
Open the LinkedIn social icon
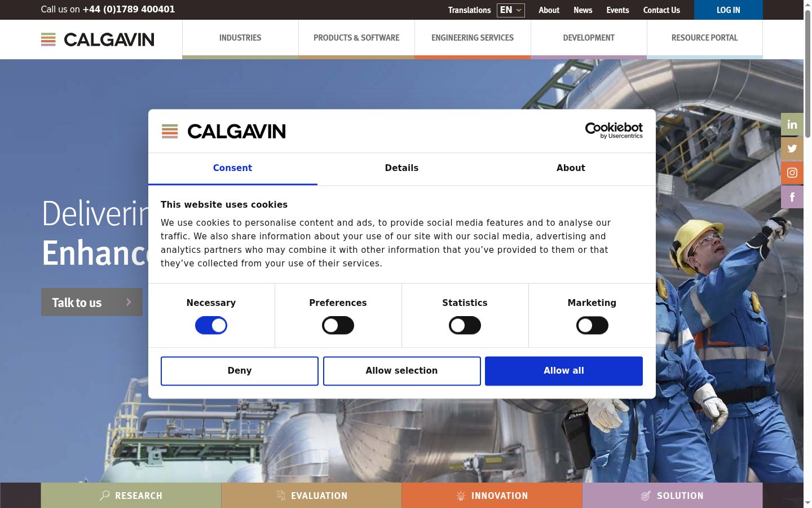tap(792, 124)
